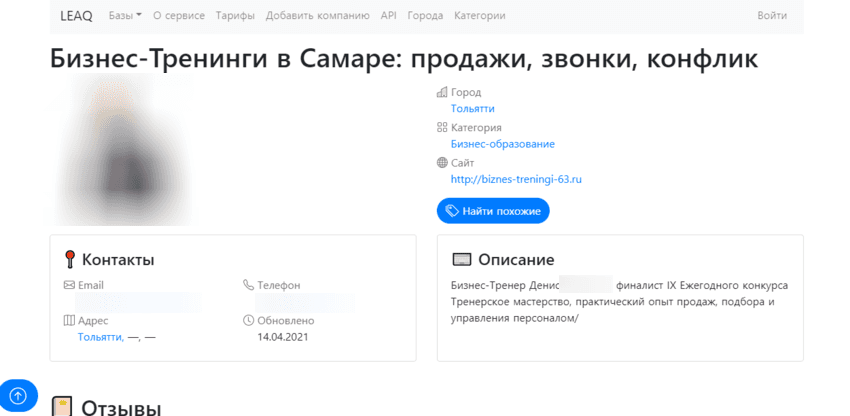This screenshot has height=416, width=850.
Task: Click the city buildings icon beside Город
Action: tap(442, 92)
